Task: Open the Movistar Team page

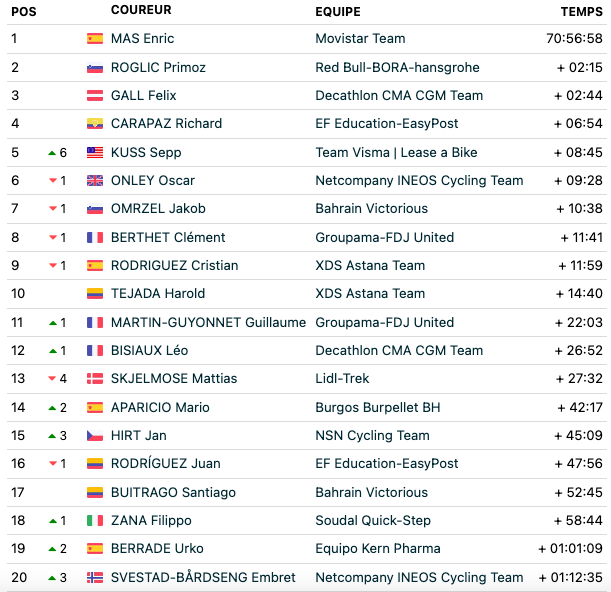Action: tap(360, 39)
